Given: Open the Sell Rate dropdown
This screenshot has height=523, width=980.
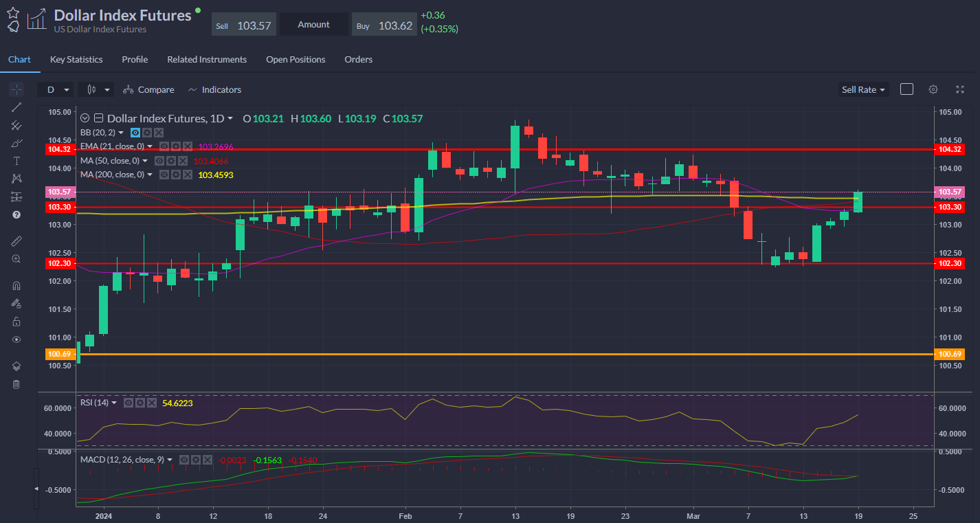Looking at the screenshot, I should coord(864,89).
